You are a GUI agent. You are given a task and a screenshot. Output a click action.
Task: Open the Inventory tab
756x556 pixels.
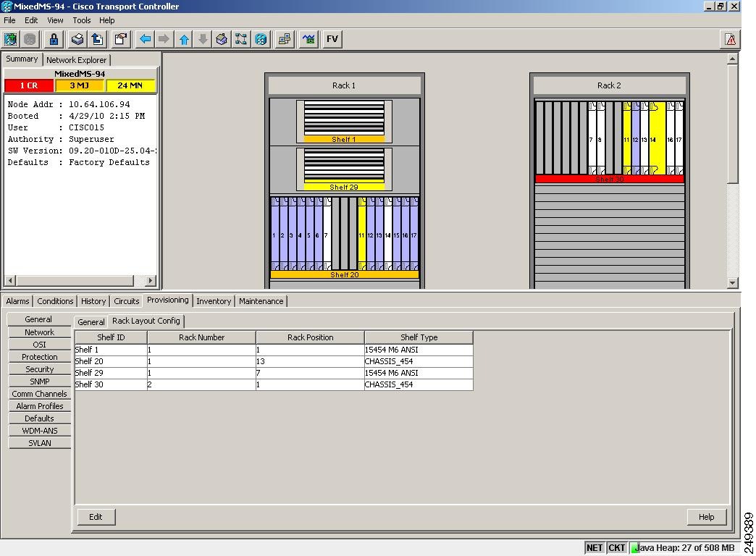[x=214, y=301]
